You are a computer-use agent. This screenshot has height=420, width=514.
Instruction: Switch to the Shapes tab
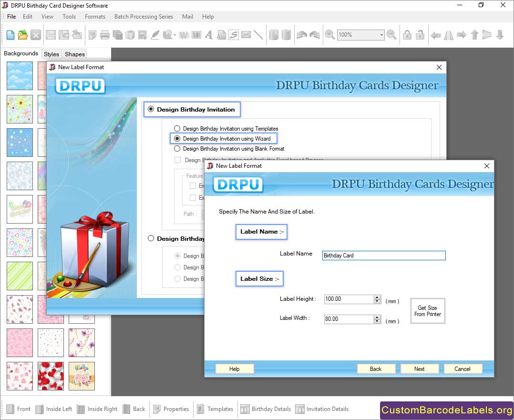click(x=75, y=54)
